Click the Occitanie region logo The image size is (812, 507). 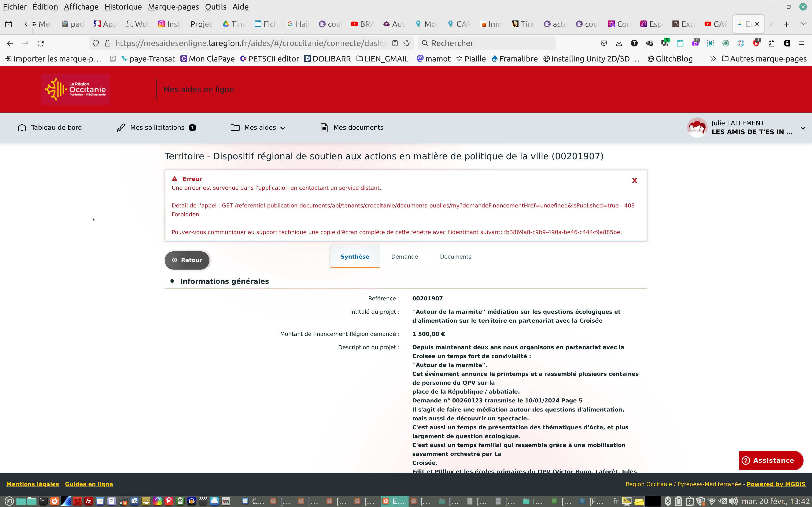pyautogui.click(x=75, y=89)
